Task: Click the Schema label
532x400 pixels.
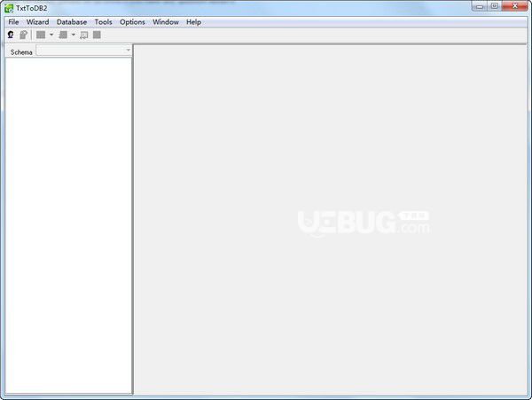Action: click(21, 52)
